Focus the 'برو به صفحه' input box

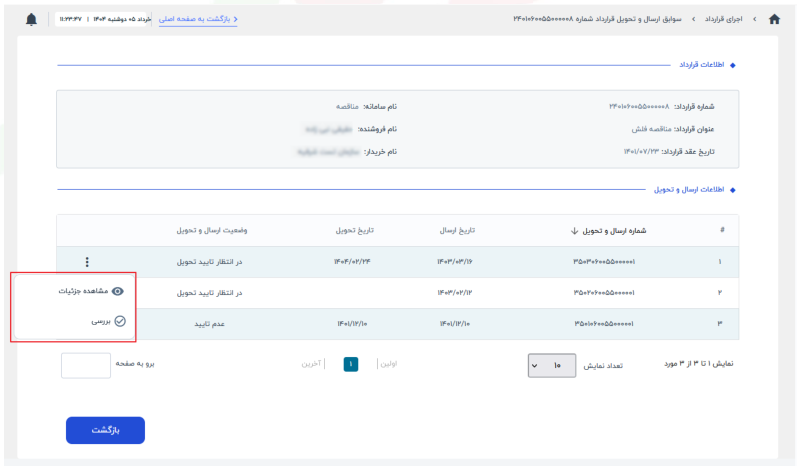(86, 366)
